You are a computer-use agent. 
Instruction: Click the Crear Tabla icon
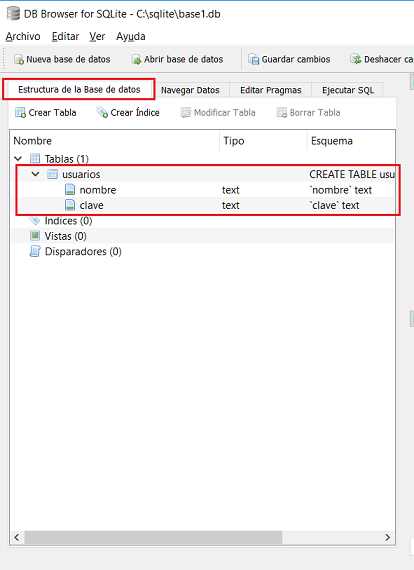point(20,113)
